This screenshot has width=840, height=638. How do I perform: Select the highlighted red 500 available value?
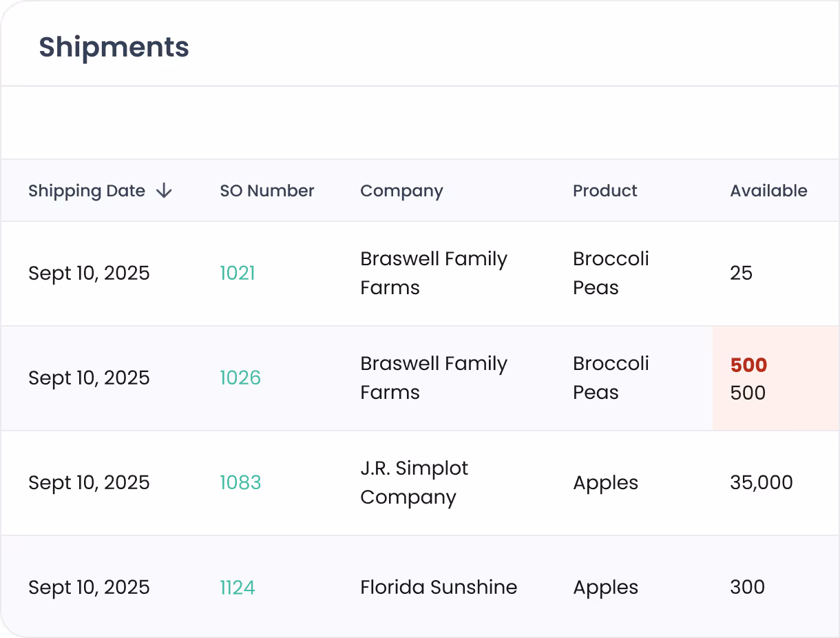tap(748, 365)
